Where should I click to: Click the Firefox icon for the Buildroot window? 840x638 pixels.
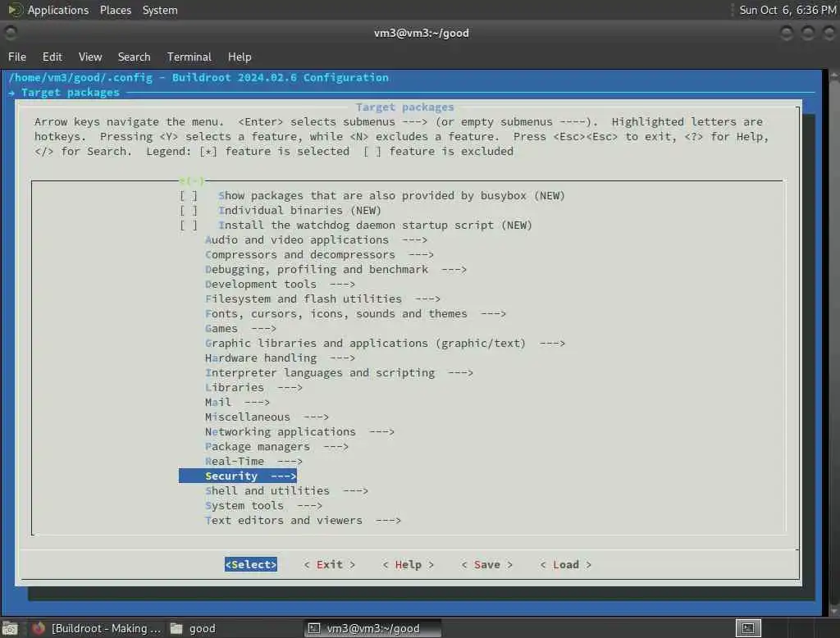click(39, 628)
